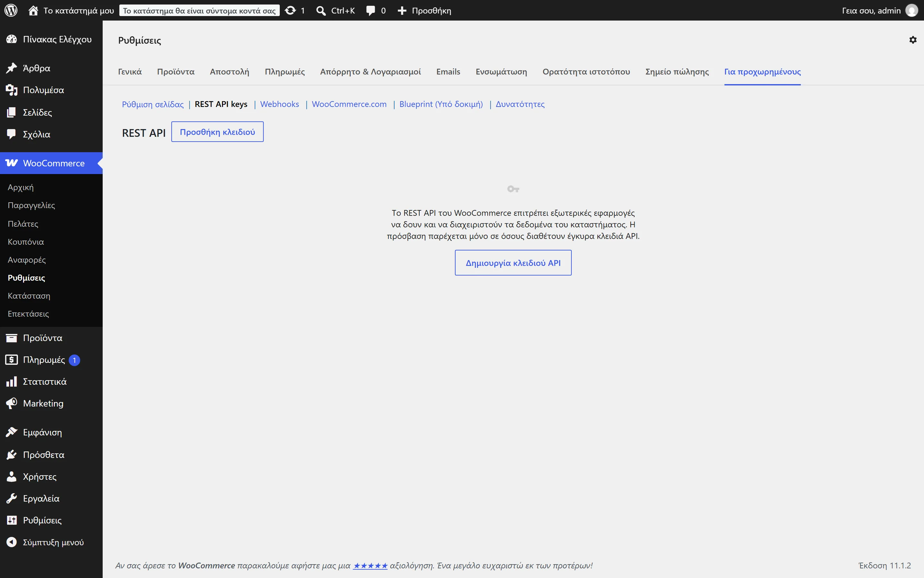This screenshot has height=578, width=924.
Task: Open the Blueprint (Υπό δοκιμή) link
Action: coord(441,104)
